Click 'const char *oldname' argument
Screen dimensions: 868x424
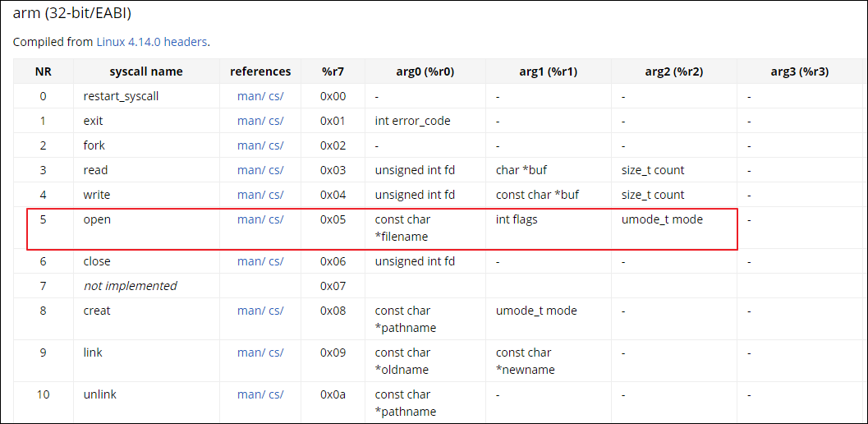pos(403,361)
